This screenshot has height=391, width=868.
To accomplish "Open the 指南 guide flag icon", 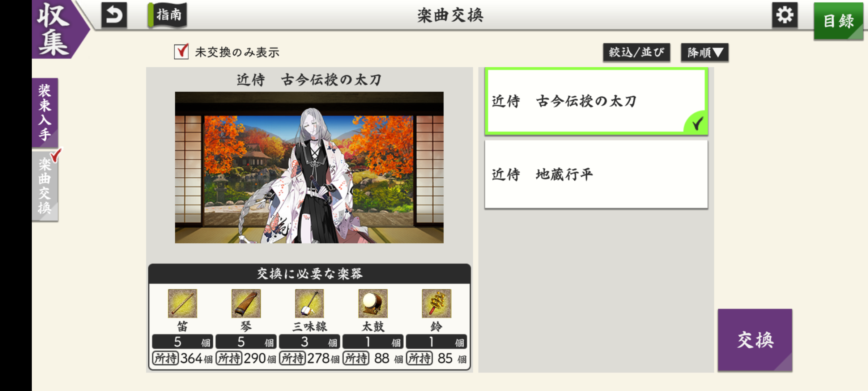I will (x=167, y=15).
